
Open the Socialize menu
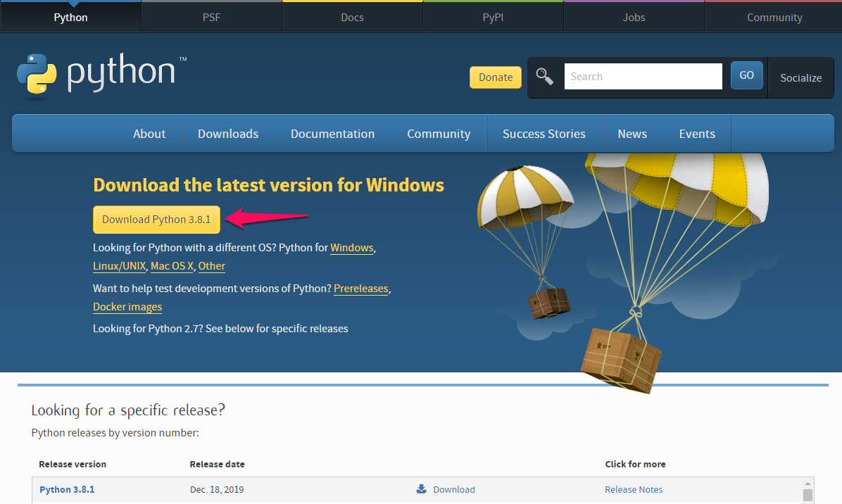pos(800,78)
